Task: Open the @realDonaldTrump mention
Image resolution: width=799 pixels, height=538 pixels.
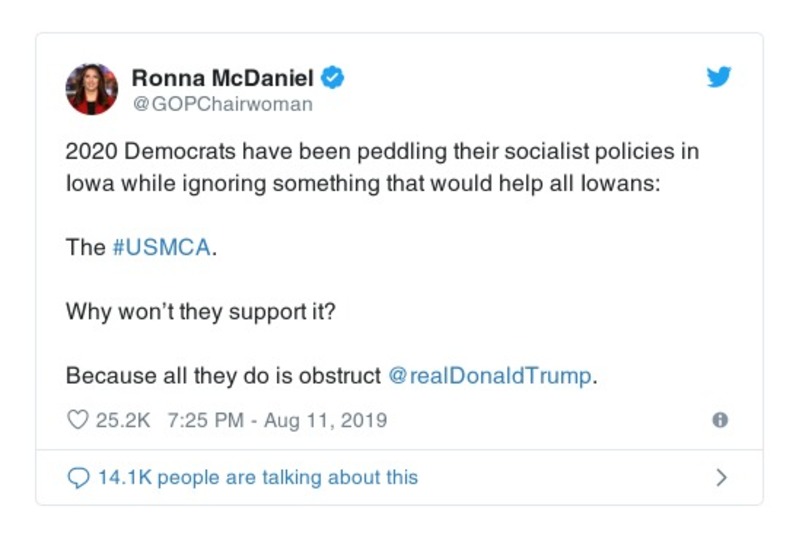Action: click(490, 377)
